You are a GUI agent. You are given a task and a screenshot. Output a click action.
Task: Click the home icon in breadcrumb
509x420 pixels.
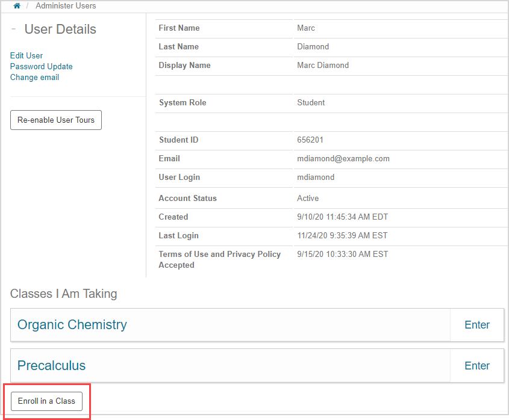17,6
